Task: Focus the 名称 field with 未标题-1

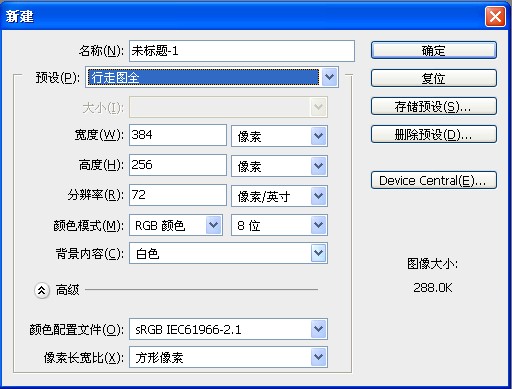Action: pyautogui.click(x=242, y=51)
